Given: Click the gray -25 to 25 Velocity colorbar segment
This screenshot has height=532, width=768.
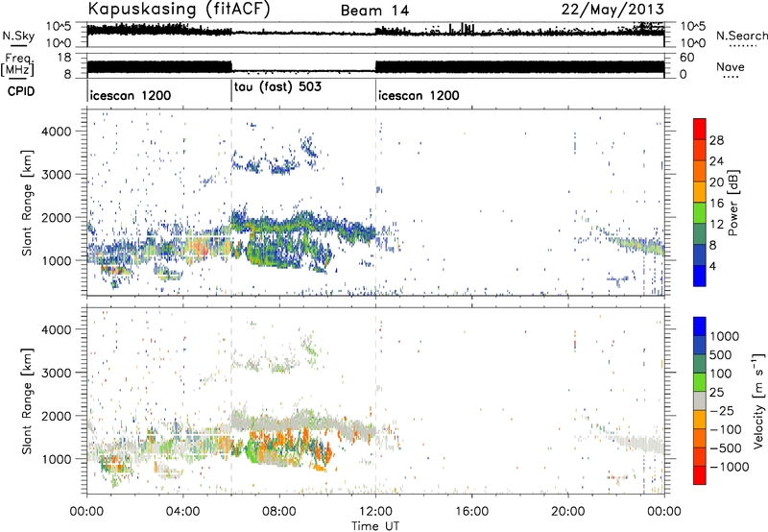Looking at the screenshot, I should 700,400.
